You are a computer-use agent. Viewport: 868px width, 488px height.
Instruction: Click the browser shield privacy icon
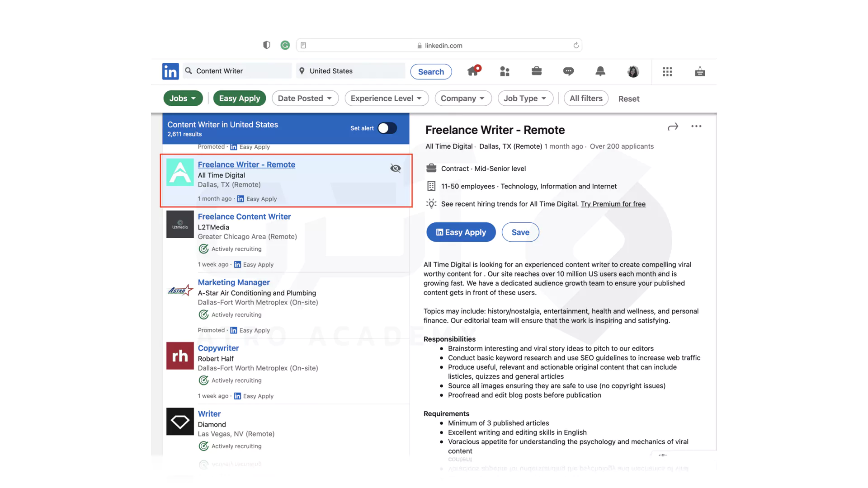[267, 45]
